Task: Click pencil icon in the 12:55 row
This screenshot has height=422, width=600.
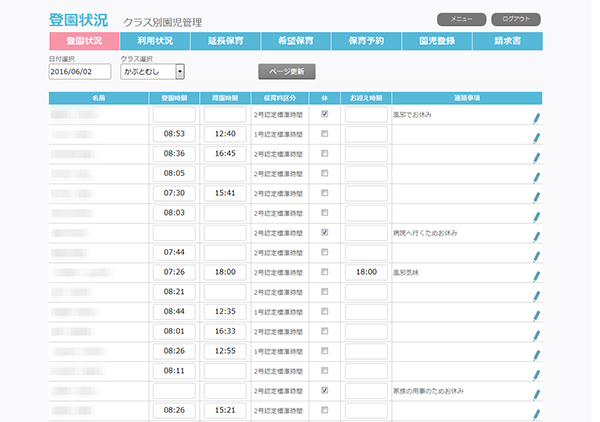Action: 536,355
